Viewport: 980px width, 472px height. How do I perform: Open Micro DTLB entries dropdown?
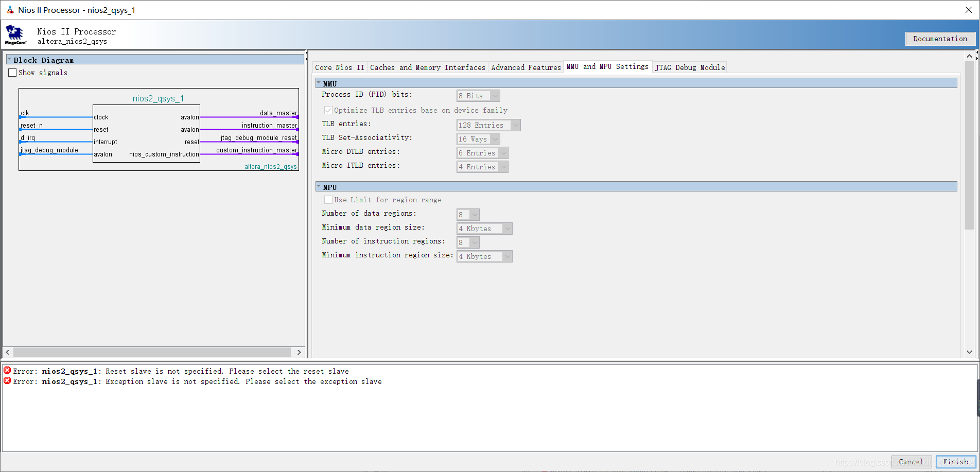pos(482,153)
